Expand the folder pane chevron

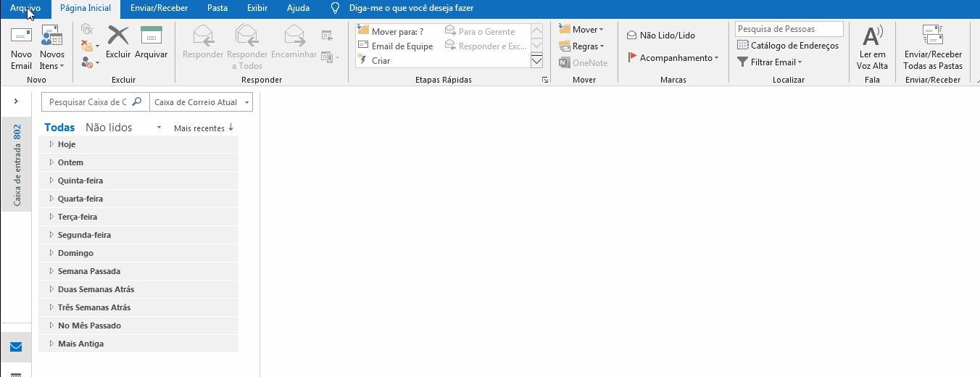click(x=16, y=101)
